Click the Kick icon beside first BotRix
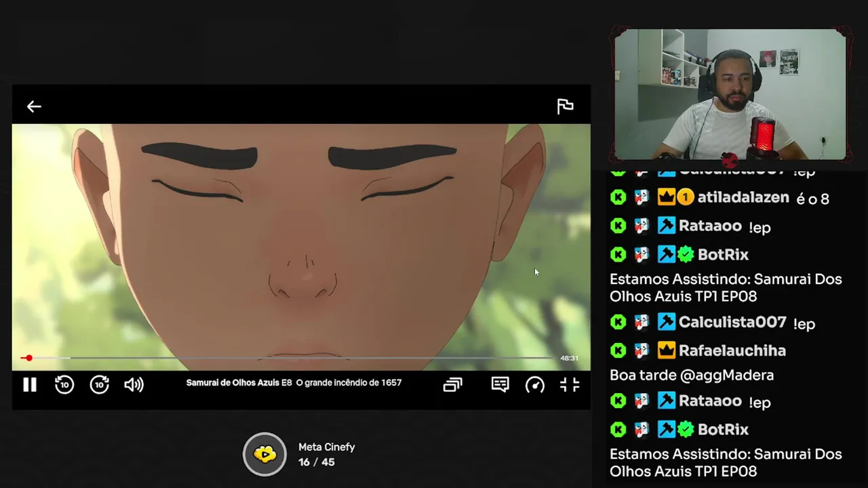 tap(618, 254)
